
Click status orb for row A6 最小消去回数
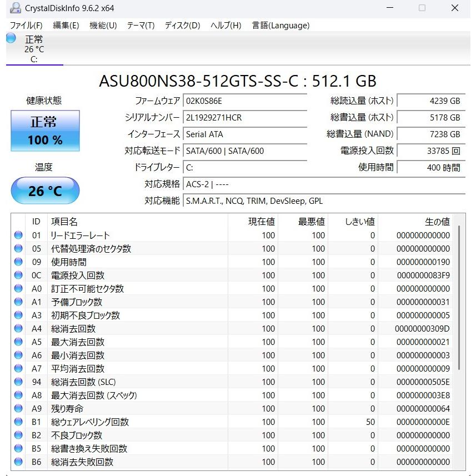(18, 355)
